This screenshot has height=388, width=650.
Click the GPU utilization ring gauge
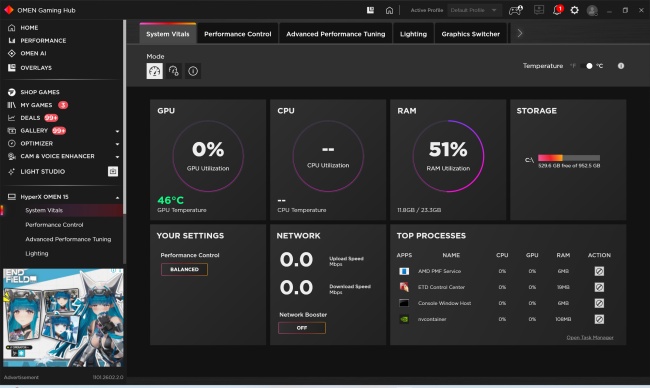(208, 156)
